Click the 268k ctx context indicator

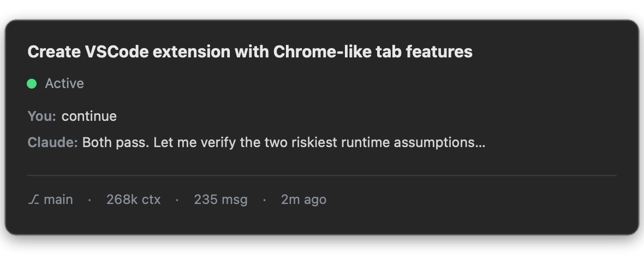click(134, 200)
